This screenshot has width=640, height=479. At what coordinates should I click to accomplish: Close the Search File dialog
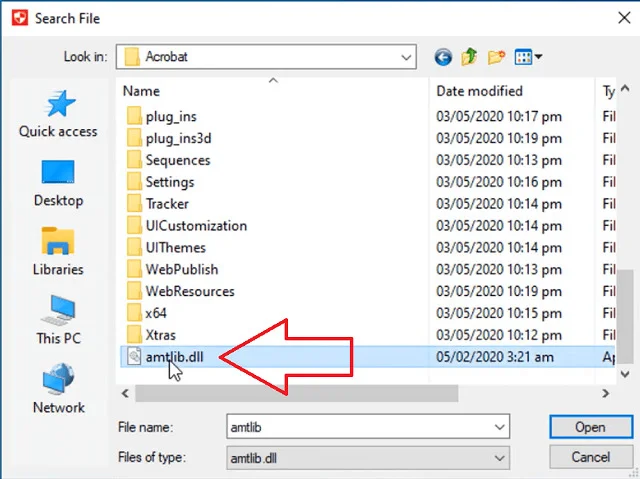click(624, 18)
